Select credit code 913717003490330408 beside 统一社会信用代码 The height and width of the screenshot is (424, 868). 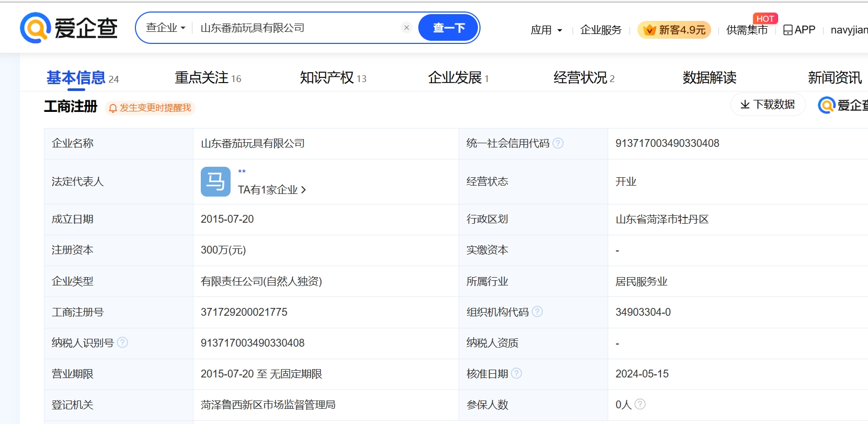(x=667, y=143)
